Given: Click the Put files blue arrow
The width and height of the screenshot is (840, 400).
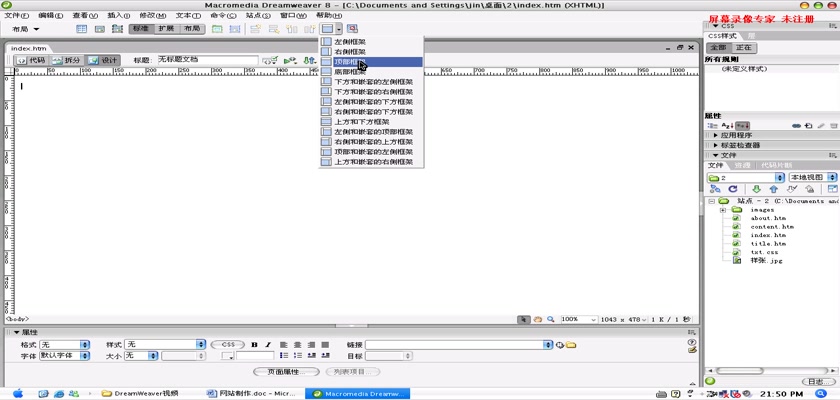Looking at the screenshot, I should [774, 189].
